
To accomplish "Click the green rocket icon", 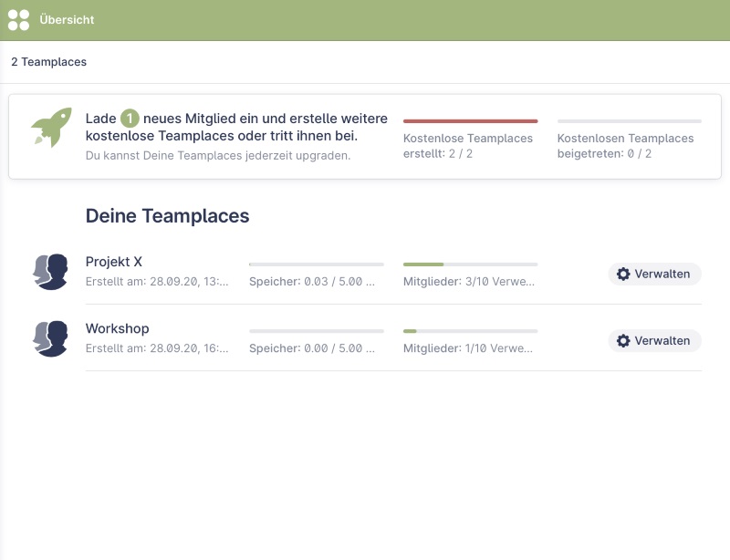I will tap(51, 128).
